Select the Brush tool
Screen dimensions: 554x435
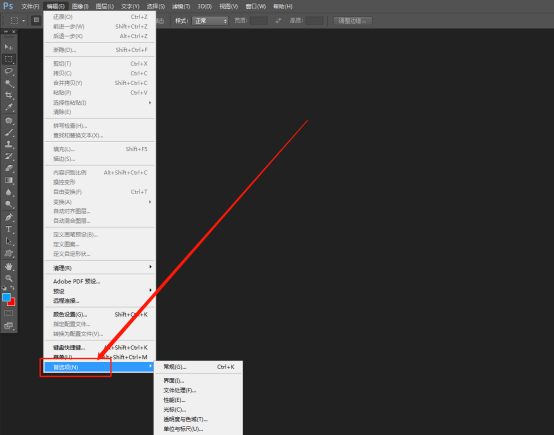click(8, 133)
